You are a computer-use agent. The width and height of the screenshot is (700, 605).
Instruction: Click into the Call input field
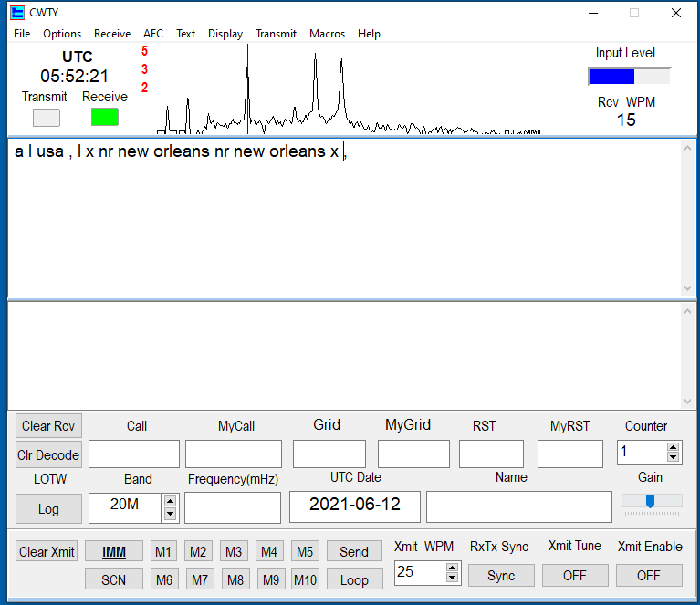tap(134, 454)
